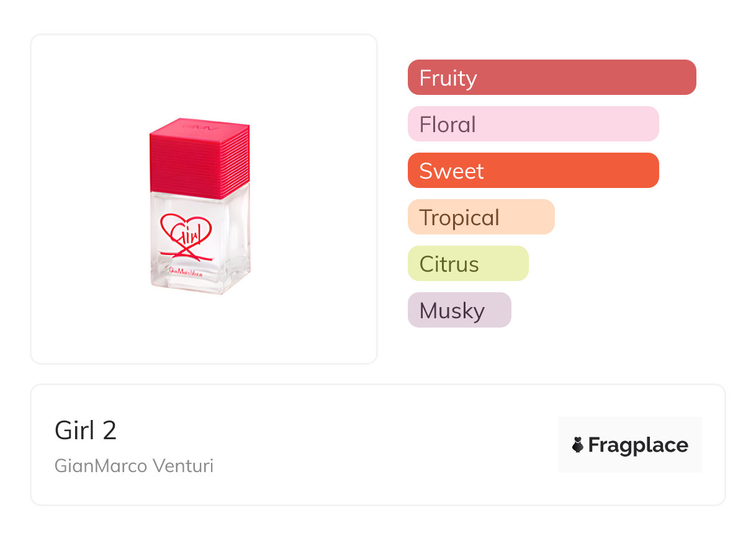Select the Floral accord bar

(x=533, y=124)
